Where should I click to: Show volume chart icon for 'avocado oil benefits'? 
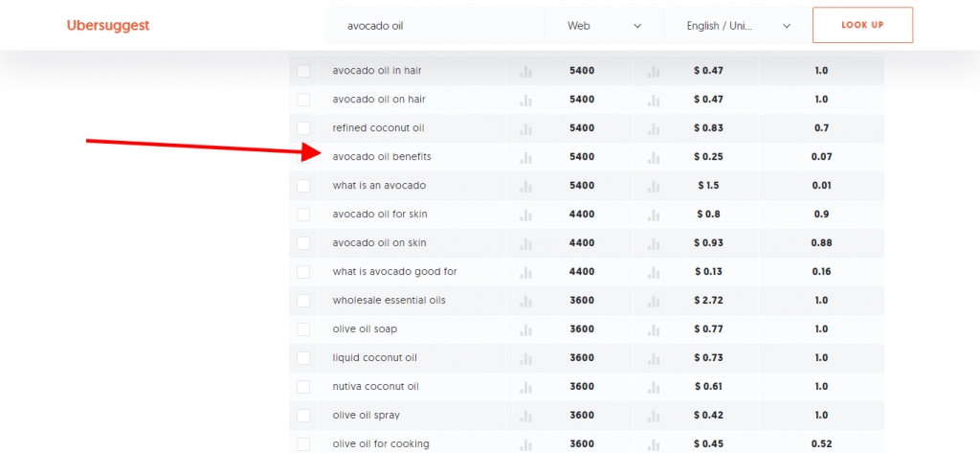point(525,158)
